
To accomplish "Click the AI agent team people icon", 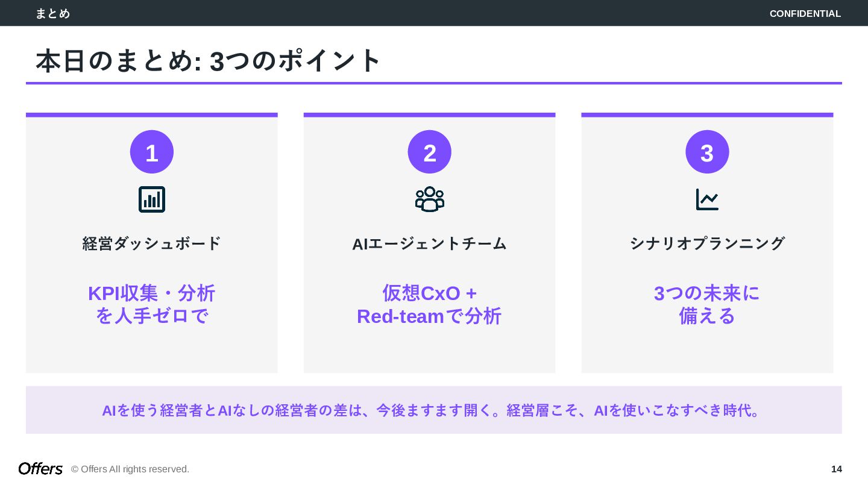I will [x=430, y=199].
